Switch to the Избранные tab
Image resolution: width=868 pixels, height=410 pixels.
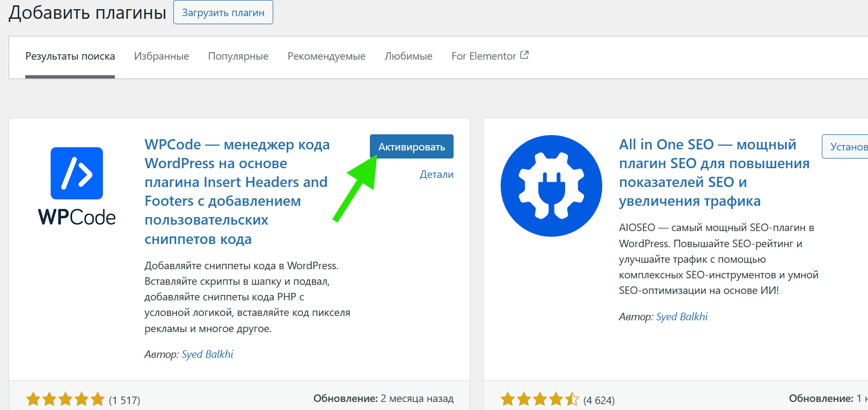tap(162, 56)
